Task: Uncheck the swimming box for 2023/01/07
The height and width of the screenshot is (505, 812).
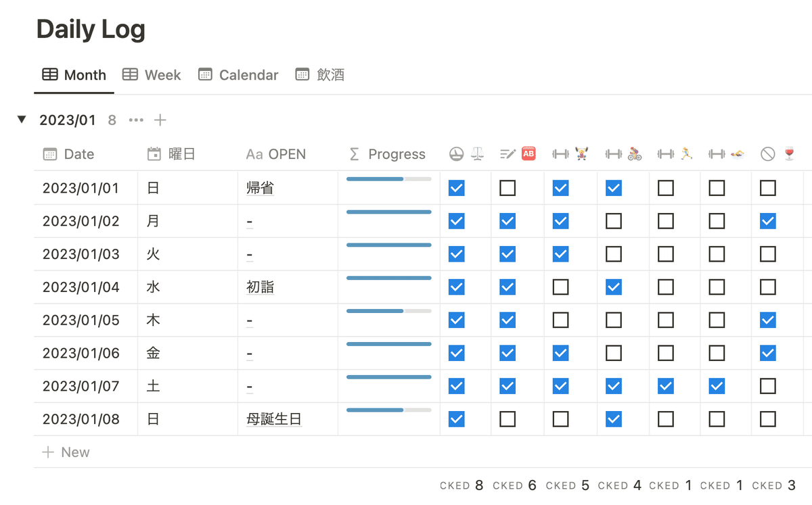Action: click(717, 386)
